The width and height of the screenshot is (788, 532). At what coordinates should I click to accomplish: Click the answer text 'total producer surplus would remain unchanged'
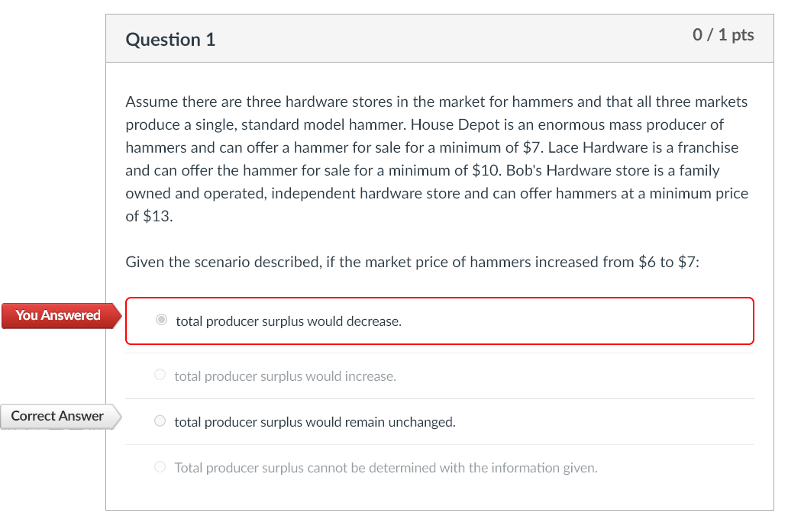point(315,421)
